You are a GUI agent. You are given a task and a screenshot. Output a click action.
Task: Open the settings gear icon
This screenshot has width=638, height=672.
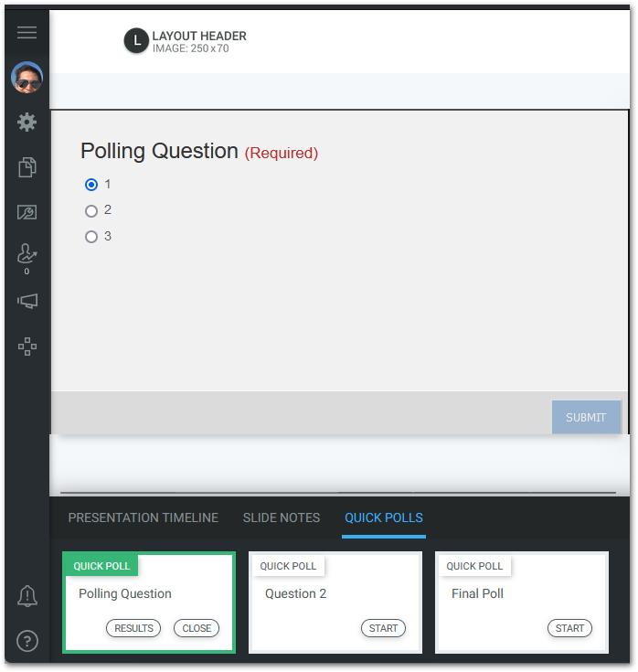(x=27, y=123)
